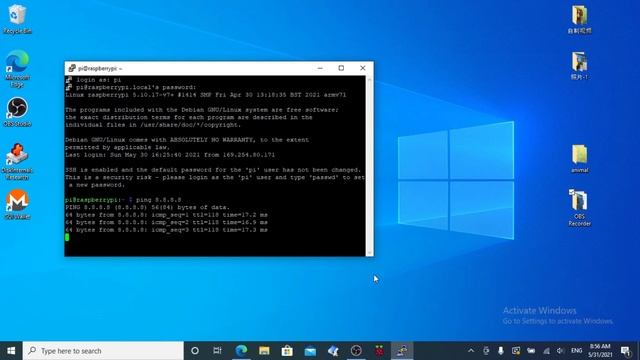Select the orange M wallet desktop shortcut
Image resolution: width=640 pixels, height=360 pixels.
[x=17, y=204]
